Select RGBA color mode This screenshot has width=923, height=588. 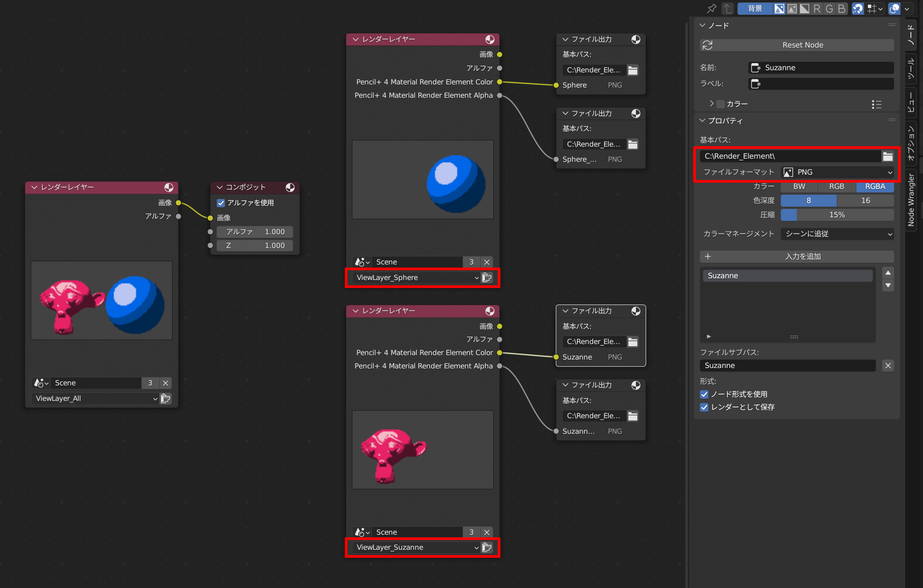pos(875,187)
